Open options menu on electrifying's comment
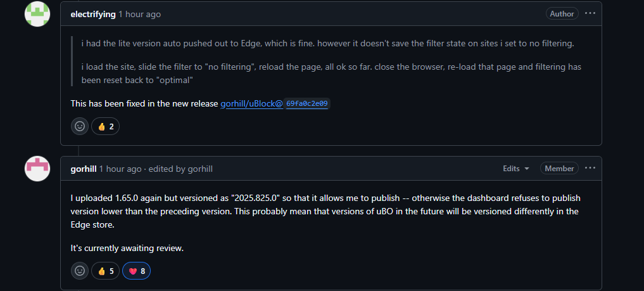The image size is (644, 291). click(590, 13)
